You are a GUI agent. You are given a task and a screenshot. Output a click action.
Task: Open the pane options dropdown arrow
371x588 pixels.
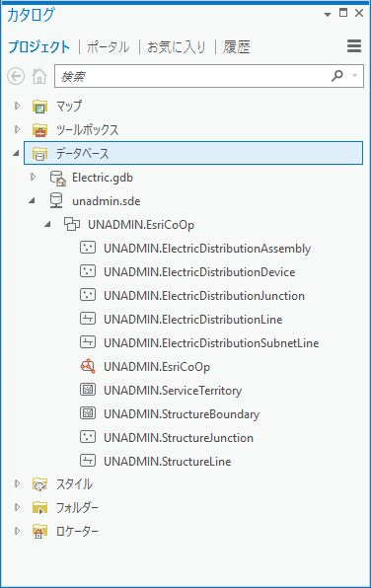point(328,15)
